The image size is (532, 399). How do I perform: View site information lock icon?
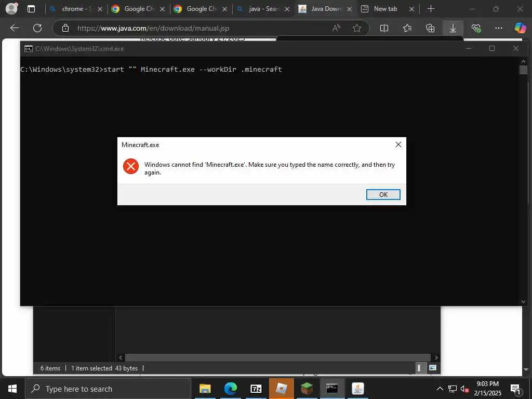coord(65,28)
